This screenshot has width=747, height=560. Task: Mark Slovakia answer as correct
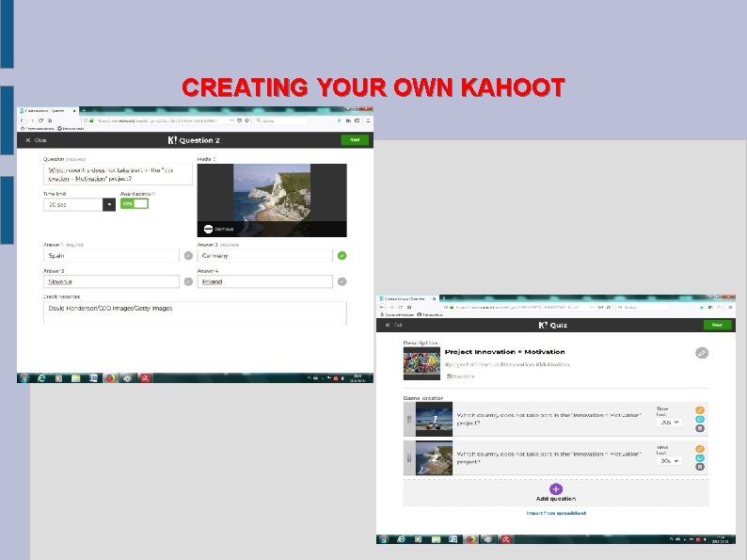pos(188,281)
